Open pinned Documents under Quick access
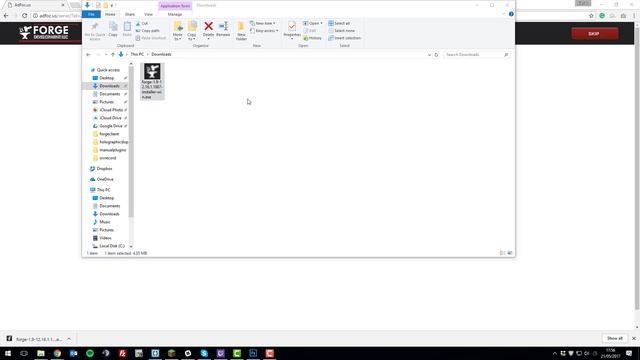The height and width of the screenshot is (360, 640). 109,94
